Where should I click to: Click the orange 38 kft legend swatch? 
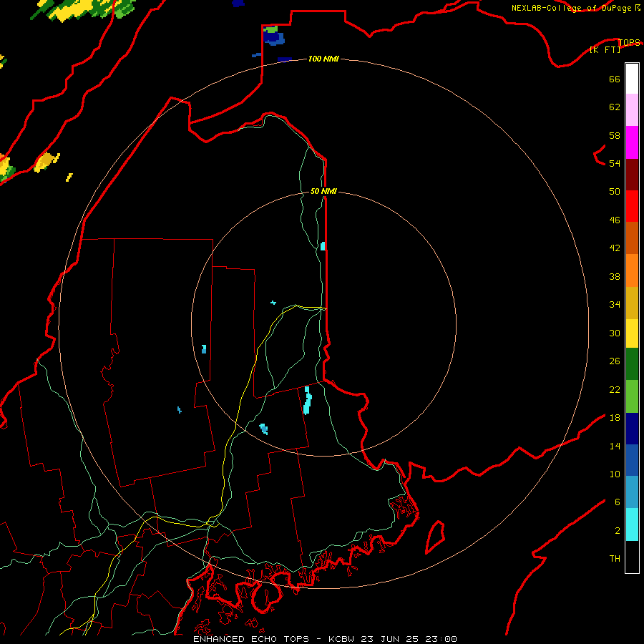click(x=632, y=270)
